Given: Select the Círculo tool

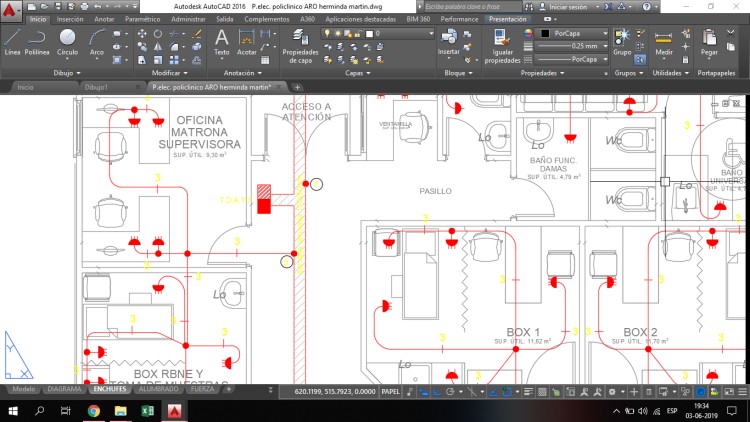Looking at the screenshot, I should point(67,42).
